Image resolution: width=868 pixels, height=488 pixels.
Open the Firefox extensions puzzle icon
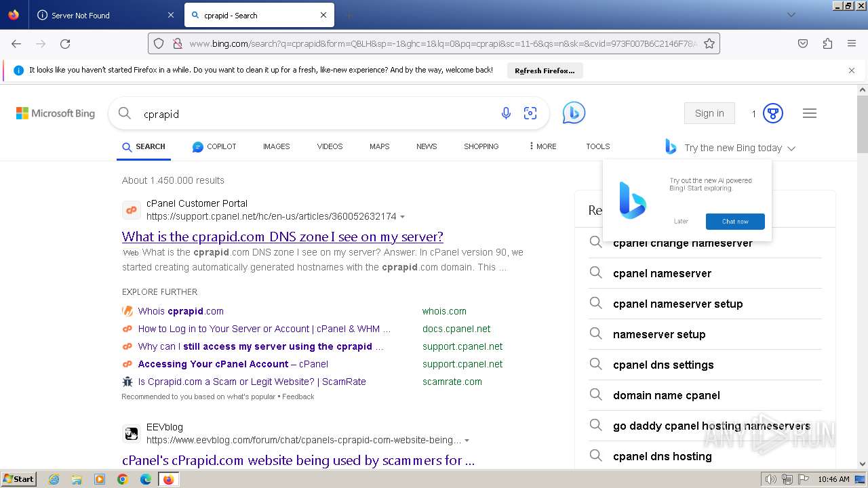click(x=827, y=43)
